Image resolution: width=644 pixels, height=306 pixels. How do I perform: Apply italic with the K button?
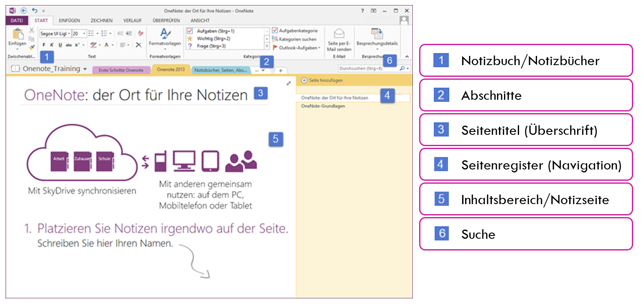pyautogui.click(x=52, y=45)
